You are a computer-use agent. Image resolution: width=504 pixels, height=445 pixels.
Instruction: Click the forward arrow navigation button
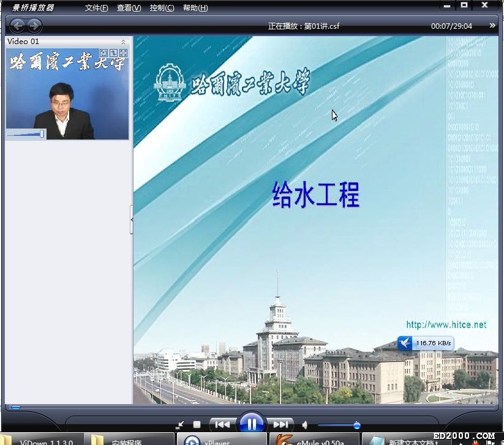point(34,25)
